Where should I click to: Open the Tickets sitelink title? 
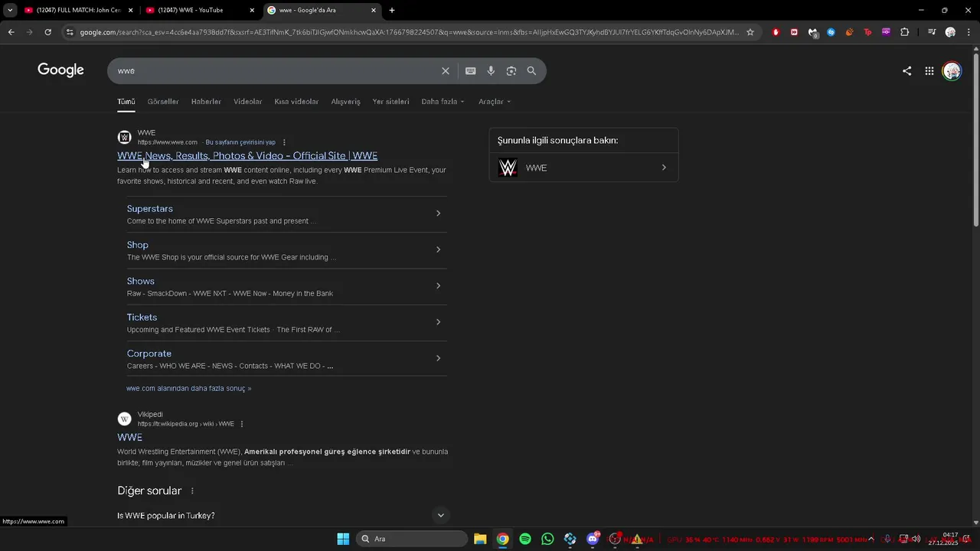[142, 318]
